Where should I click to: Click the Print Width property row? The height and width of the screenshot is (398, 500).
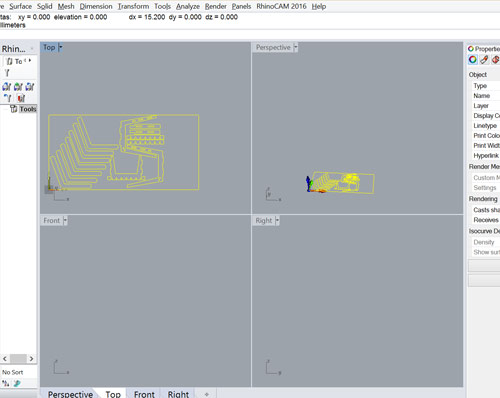tap(486, 146)
